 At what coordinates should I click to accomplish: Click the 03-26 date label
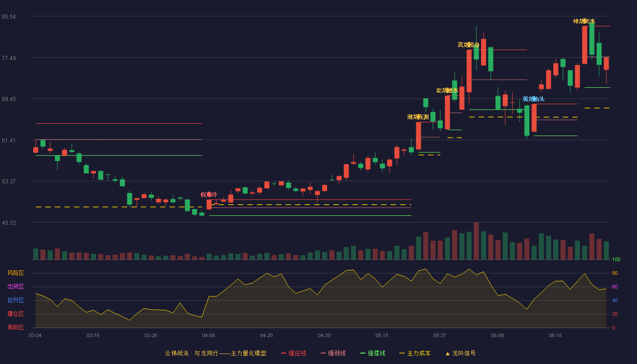[x=151, y=335]
